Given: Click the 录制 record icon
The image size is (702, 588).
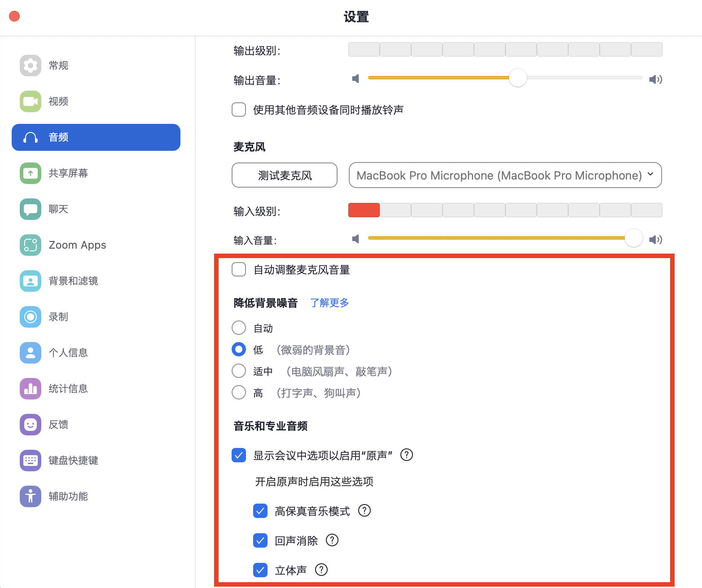Looking at the screenshot, I should click(31, 317).
